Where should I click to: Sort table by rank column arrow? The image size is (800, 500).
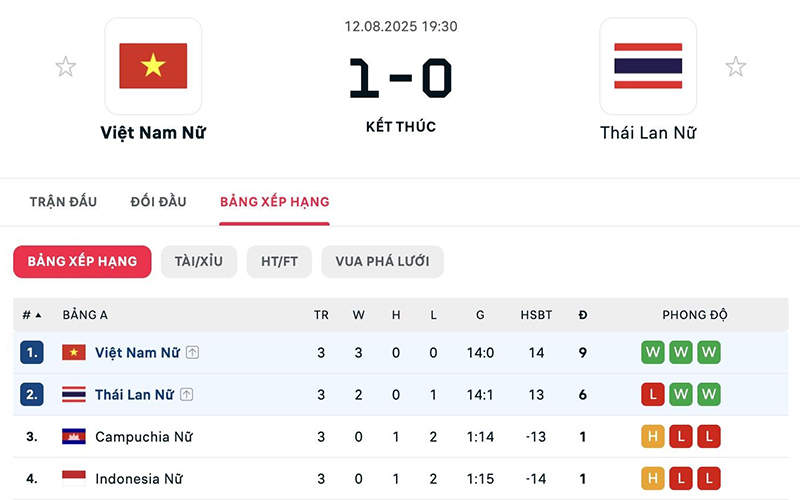[x=38, y=315]
